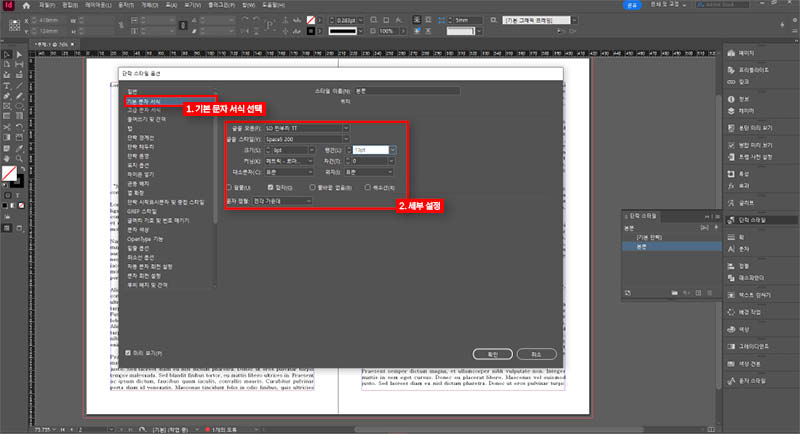Open the Trap Presets panel icon
Screen dimensions: 800x434
pos(731,157)
